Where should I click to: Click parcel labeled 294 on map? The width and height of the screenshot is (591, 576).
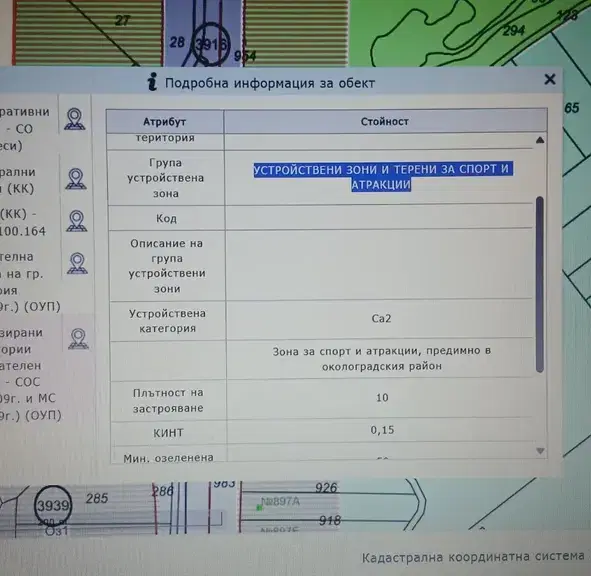[514, 31]
